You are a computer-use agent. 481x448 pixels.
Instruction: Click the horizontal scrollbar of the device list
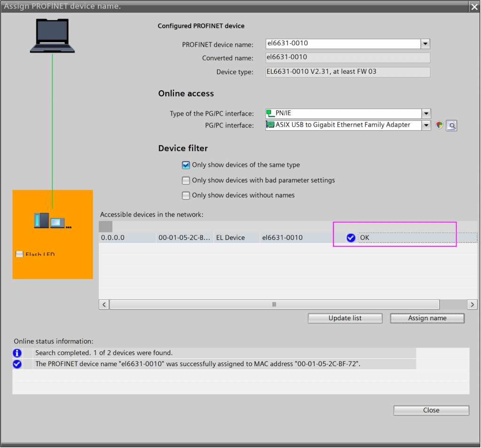click(x=274, y=305)
